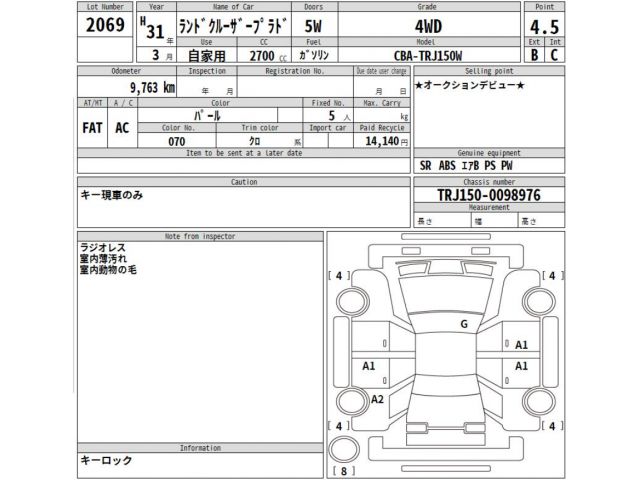
Task: Click PW in genuine equipment
Action: pyautogui.click(x=507, y=166)
